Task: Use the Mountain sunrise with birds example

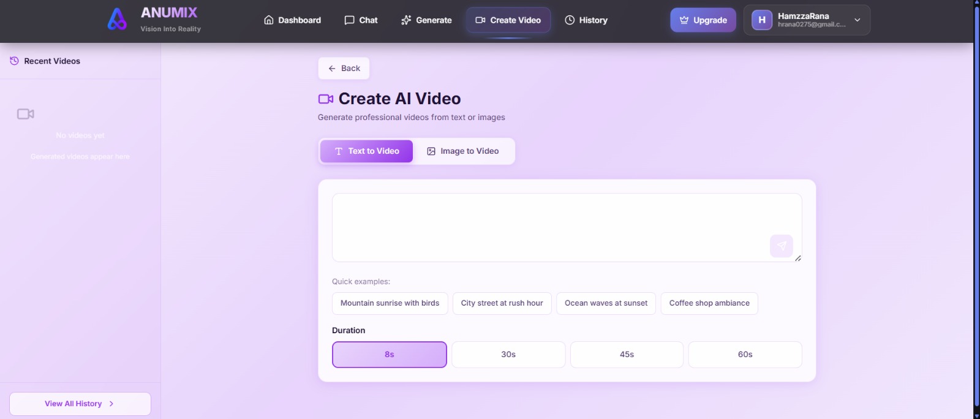Action: (390, 303)
